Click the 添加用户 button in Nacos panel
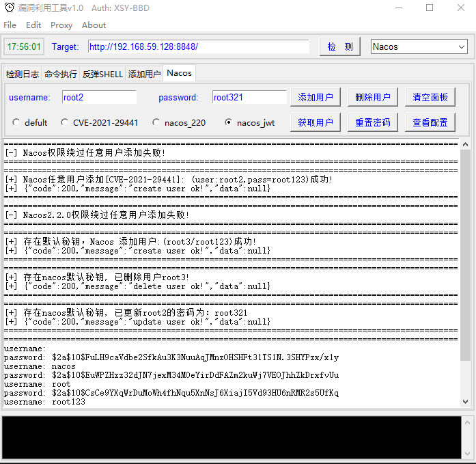Image resolution: width=476 pixels, height=464 pixels. 316,97
